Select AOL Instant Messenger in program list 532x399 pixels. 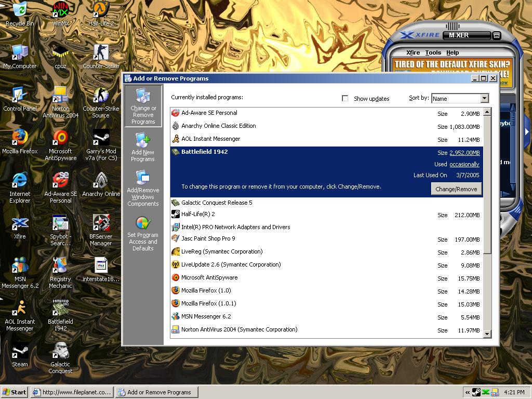coord(326,139)
